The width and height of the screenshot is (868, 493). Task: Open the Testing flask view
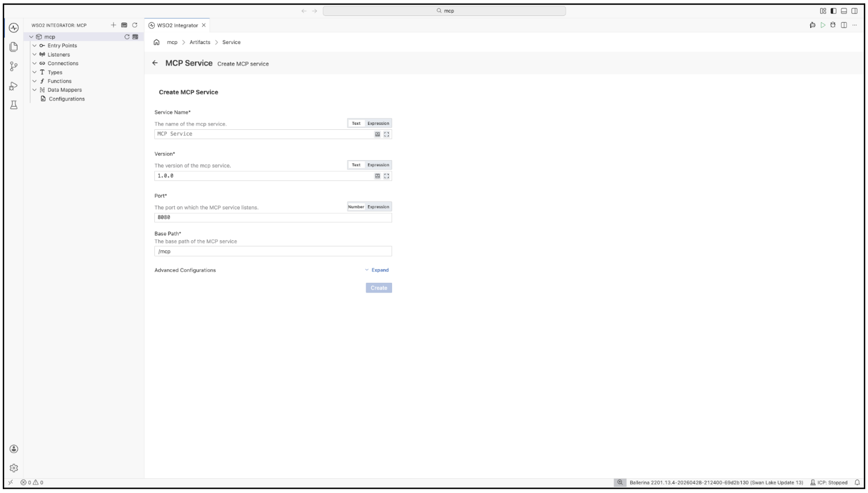(14, 105)
